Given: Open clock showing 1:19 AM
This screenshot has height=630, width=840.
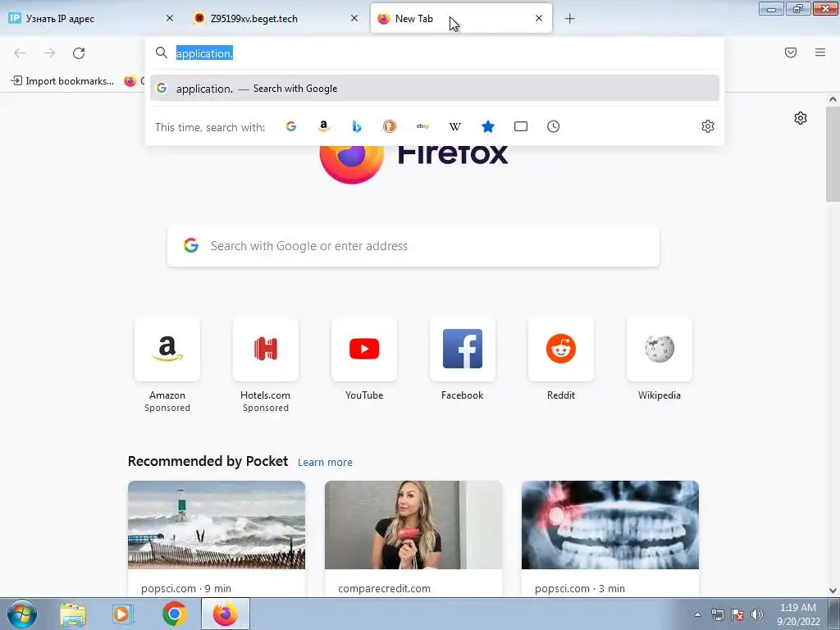Looking at the screenshot, I should 798,614.
